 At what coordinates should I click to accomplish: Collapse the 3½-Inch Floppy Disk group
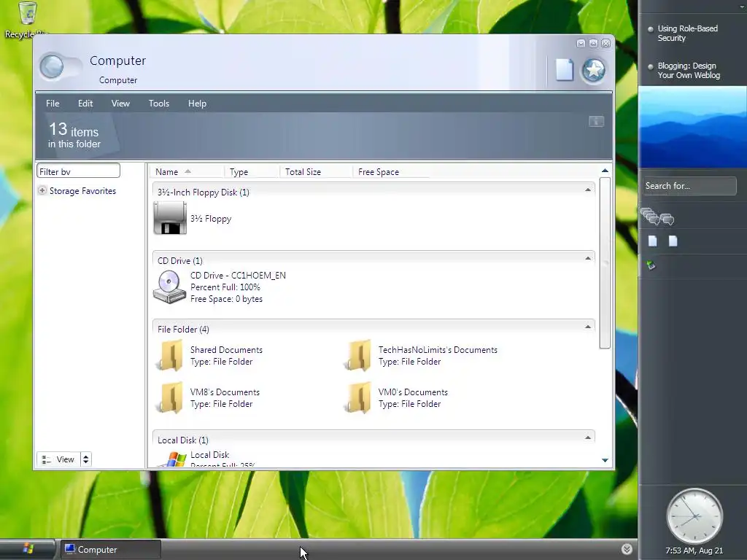[588, 190]
